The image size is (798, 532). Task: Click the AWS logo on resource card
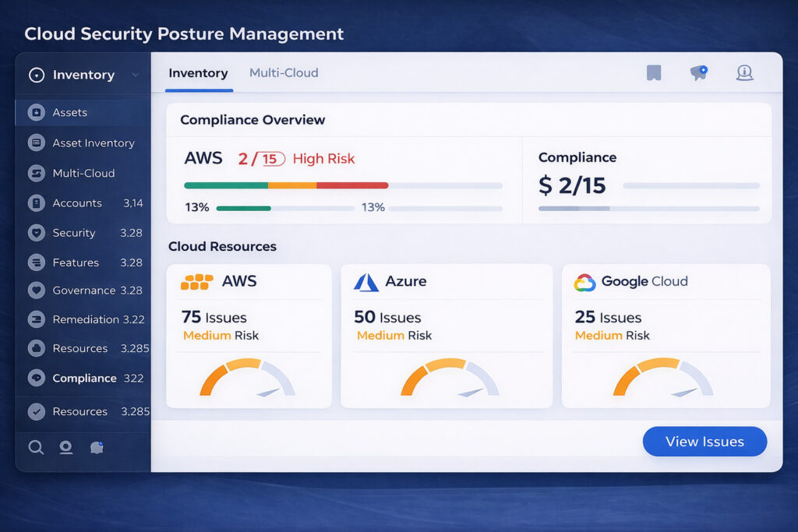click(196, 281)
